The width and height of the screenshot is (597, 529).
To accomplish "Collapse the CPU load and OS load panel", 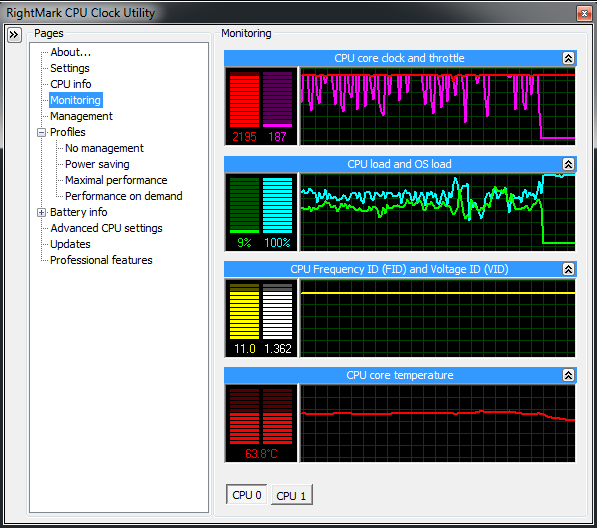I will pos(568,164).
